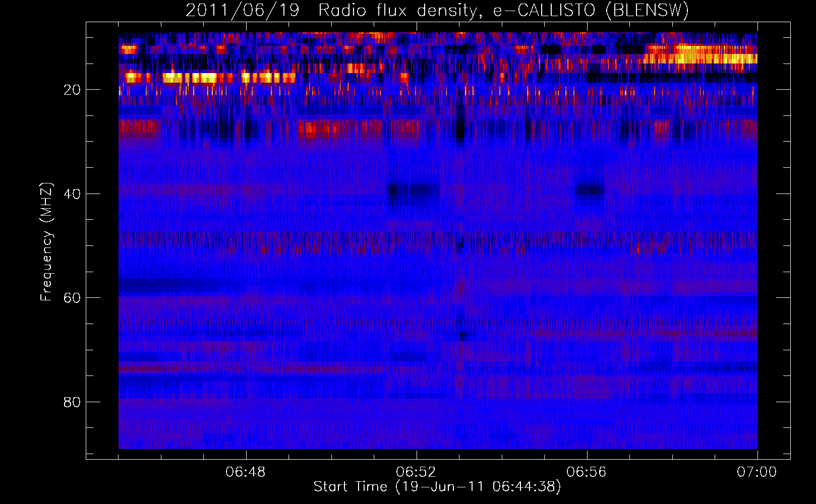Image resolution: width=816 pixels, height=504 pixels.
Task: Click the 60 frequency tick label
Action: tap(73, 298)
